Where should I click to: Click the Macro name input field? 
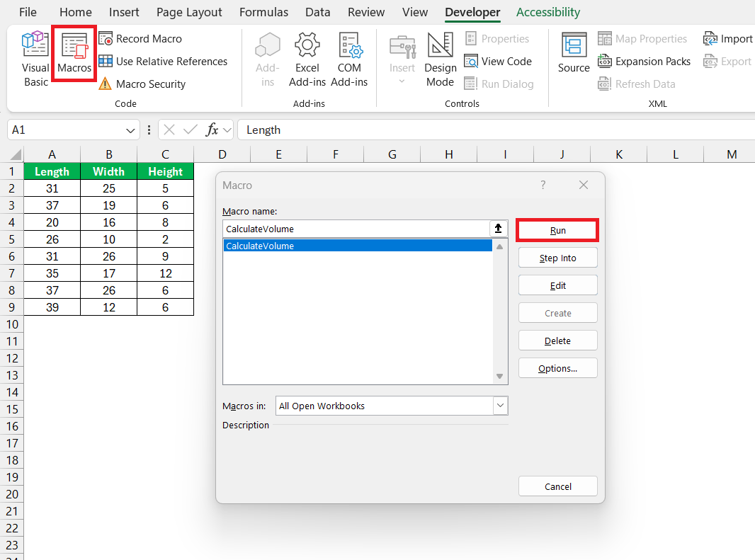[x=356, y=229]
